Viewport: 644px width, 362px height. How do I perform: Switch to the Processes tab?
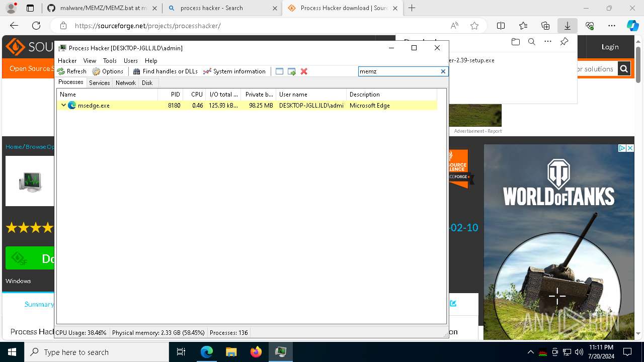tap(71, 82)
